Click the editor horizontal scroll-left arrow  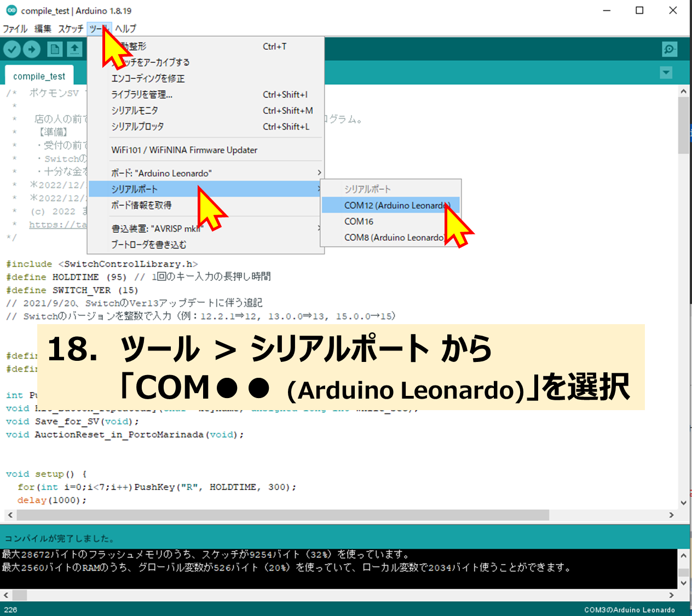10,515
